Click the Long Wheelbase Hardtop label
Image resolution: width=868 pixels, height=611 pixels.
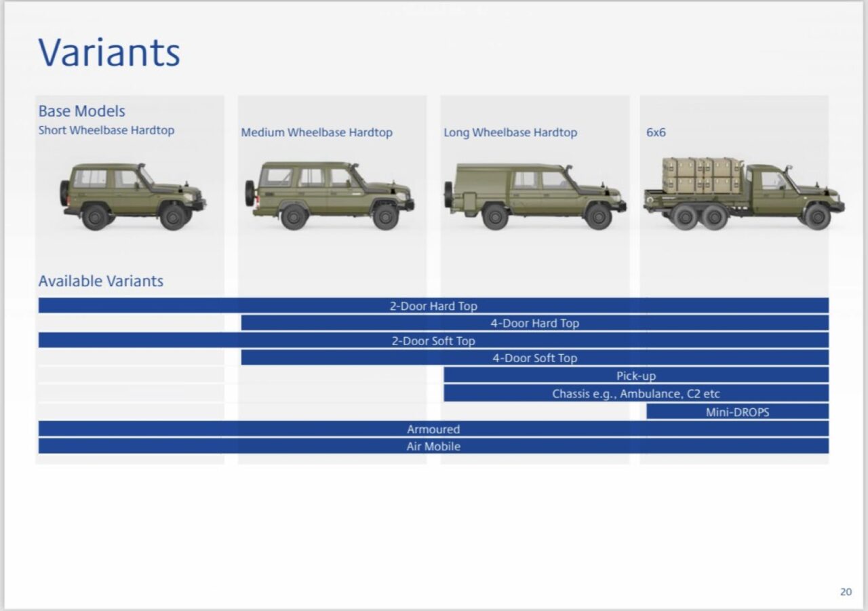click(x=510, y=133)
